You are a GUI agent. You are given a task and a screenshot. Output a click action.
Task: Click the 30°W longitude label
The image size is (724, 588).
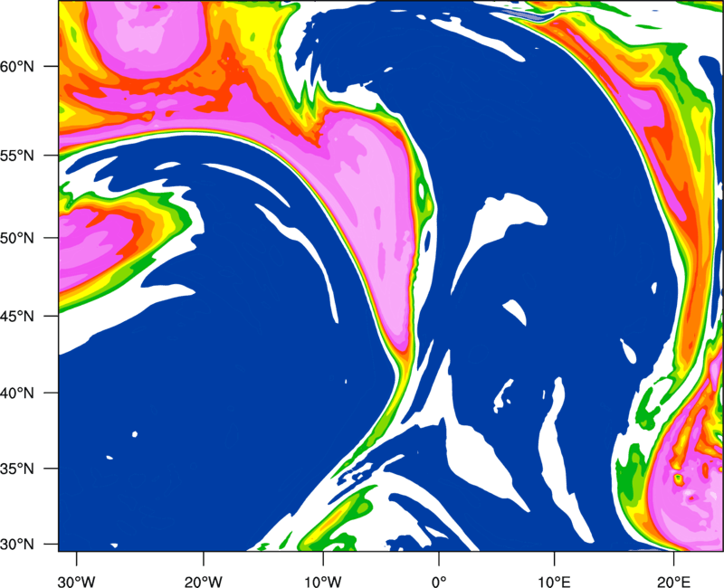click(x=76, y=582)
